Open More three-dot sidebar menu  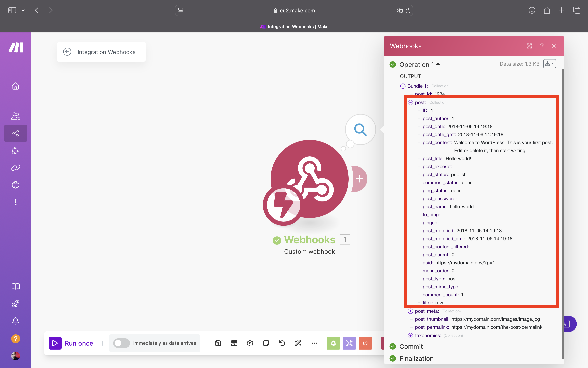[x=16, y=202]
